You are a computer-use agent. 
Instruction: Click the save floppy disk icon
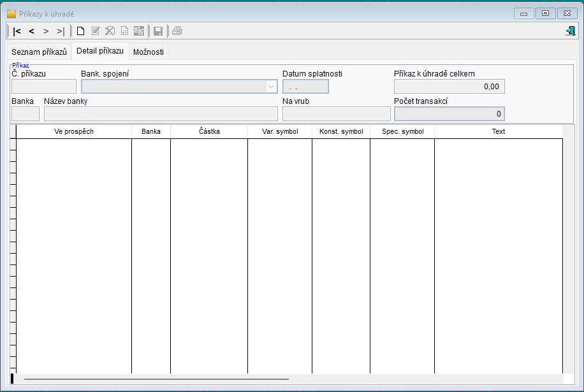point(158,31)
